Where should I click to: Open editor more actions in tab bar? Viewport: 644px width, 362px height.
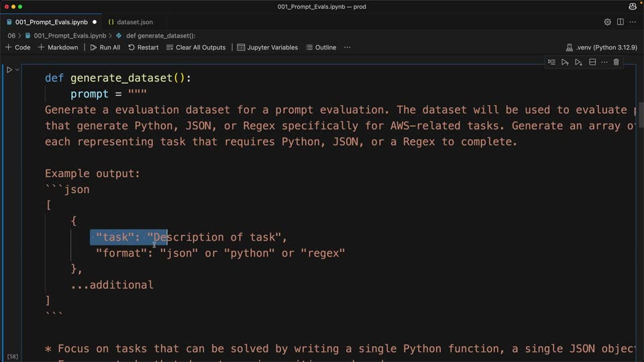click(633, 22)
